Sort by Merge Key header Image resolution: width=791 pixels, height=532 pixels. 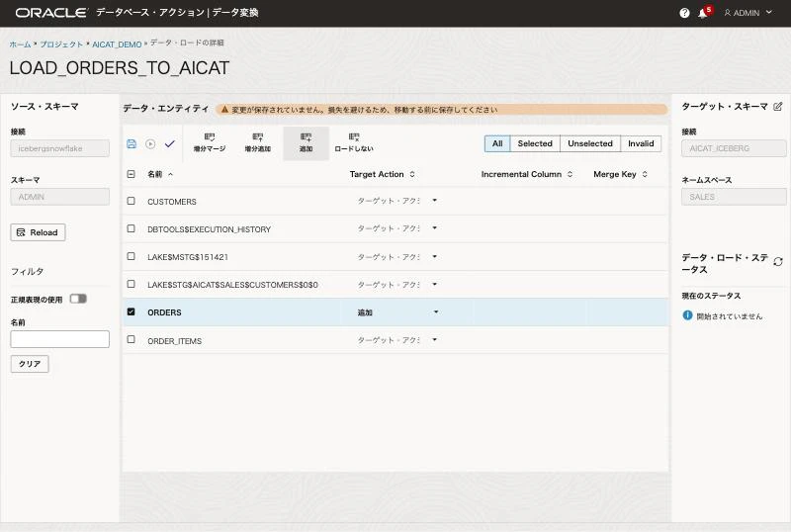coord(620,174)
